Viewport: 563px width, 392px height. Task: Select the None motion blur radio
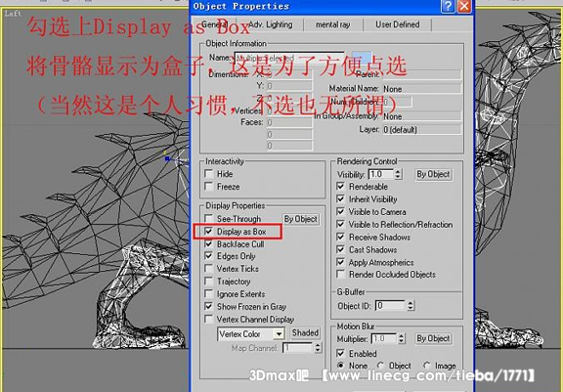tap(340, 366)
